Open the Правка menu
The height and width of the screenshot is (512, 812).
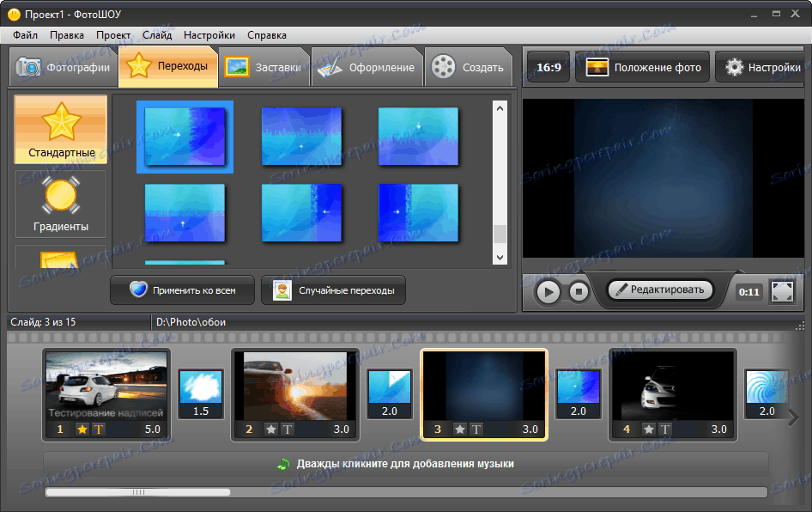click(x=67, y=35)
